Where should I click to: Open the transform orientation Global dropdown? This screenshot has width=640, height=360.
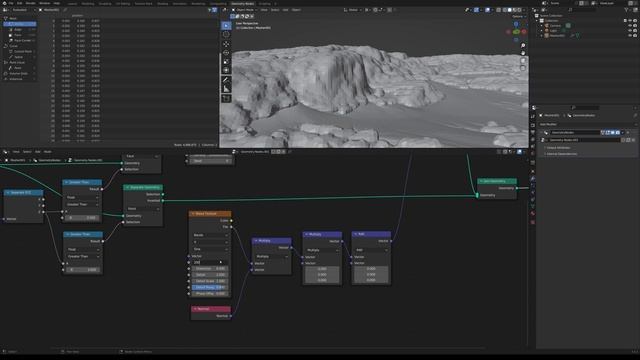point(352,10)
